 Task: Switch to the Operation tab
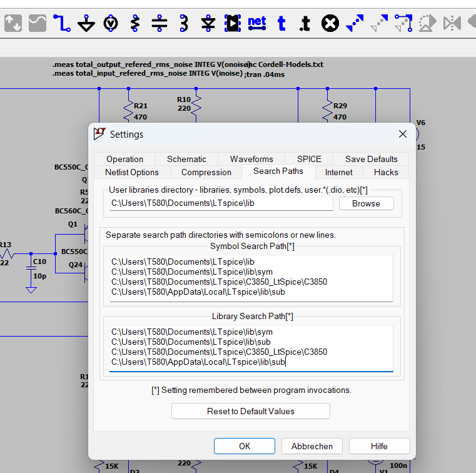[x=124, y=159]
